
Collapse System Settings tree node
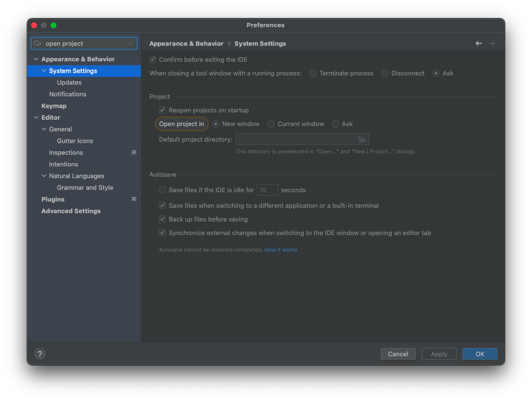click(x=44, y=71)
